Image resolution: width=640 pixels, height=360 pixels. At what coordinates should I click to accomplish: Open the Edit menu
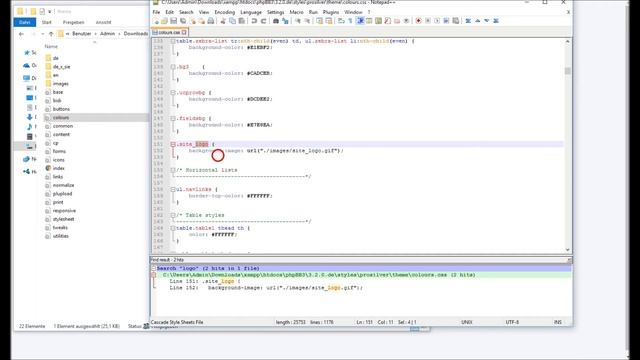point(169,12)
